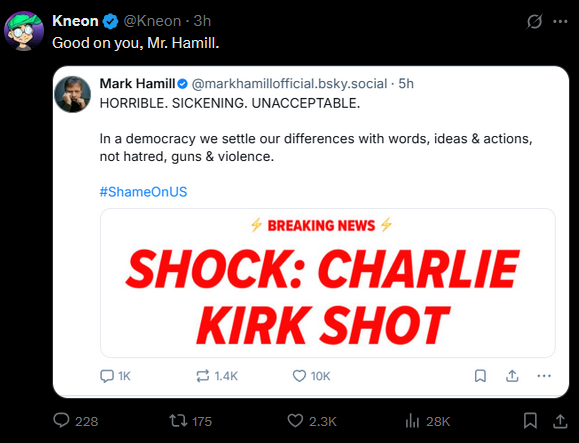Open the Charlie Kirk breaking news card
Screen dimensions: 579x443
328,283
